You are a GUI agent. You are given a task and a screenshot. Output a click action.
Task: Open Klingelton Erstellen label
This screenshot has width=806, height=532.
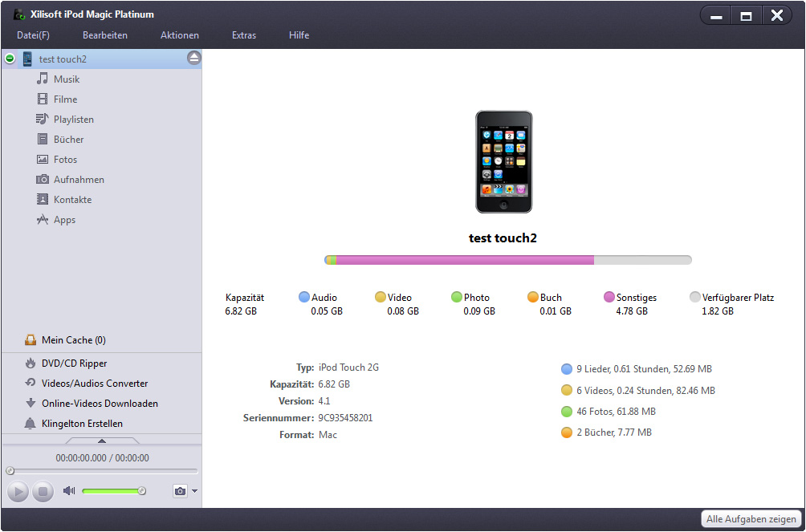click(x=82, y=424)
